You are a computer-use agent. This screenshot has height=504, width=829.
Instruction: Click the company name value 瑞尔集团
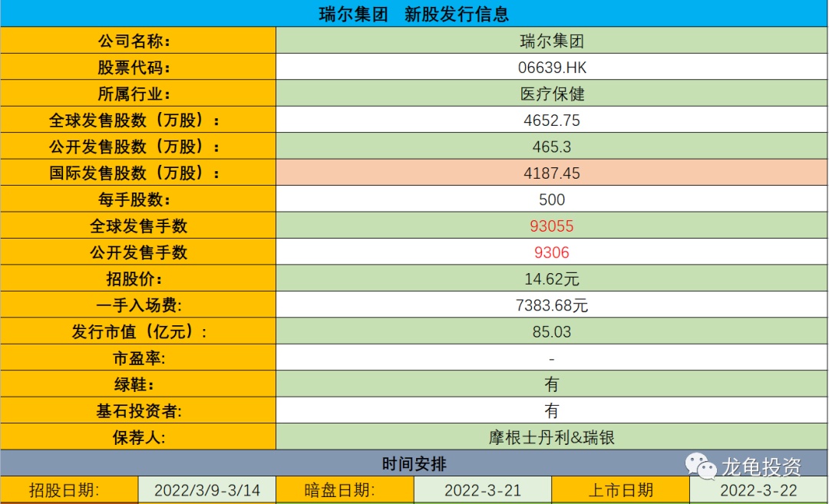point(551,41)
